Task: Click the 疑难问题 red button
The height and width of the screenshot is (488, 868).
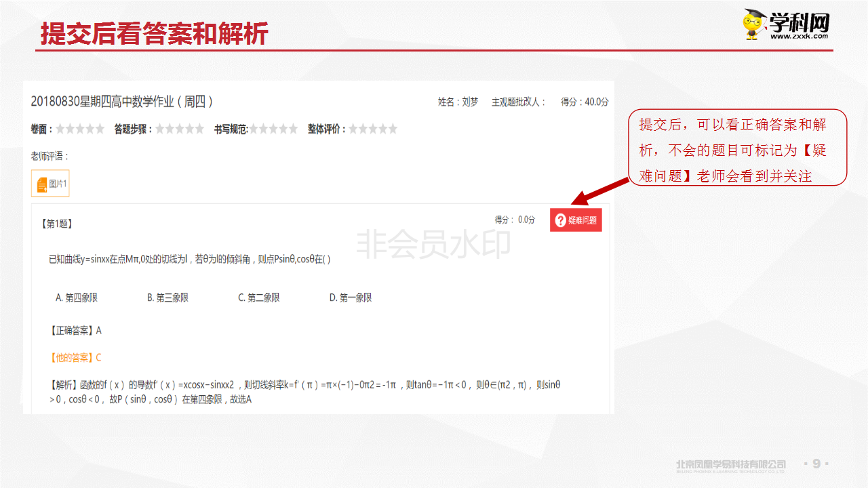Action: pyautogui.click(x=576, y=220)
